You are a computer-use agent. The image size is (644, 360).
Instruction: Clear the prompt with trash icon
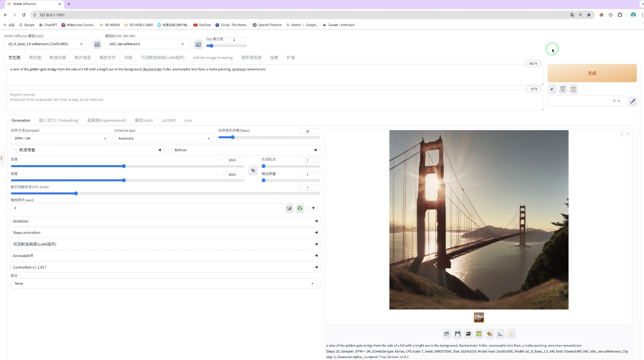tap(563, 89)
